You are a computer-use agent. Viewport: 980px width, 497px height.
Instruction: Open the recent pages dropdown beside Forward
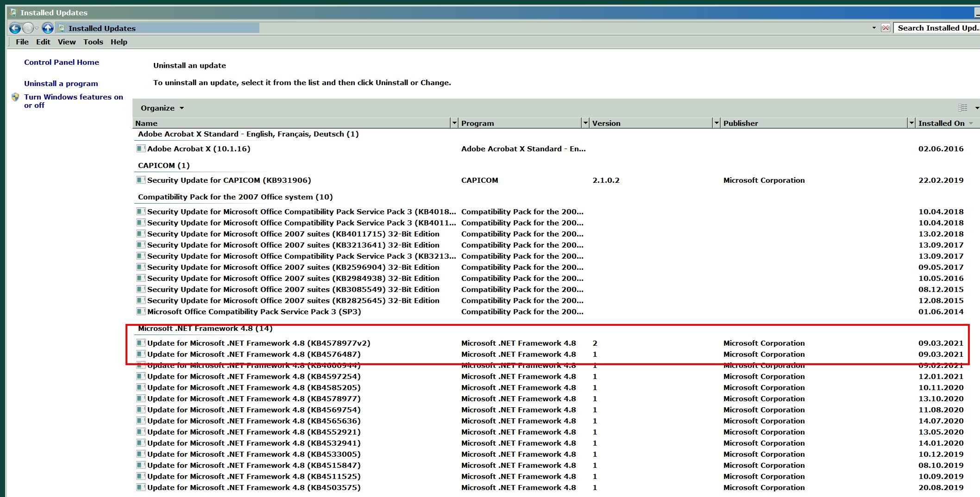tap(37, 29)
